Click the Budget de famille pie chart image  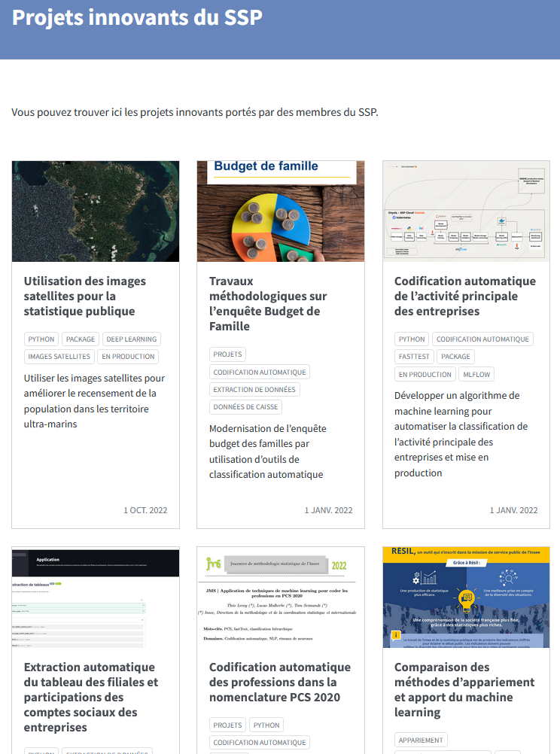281,211
